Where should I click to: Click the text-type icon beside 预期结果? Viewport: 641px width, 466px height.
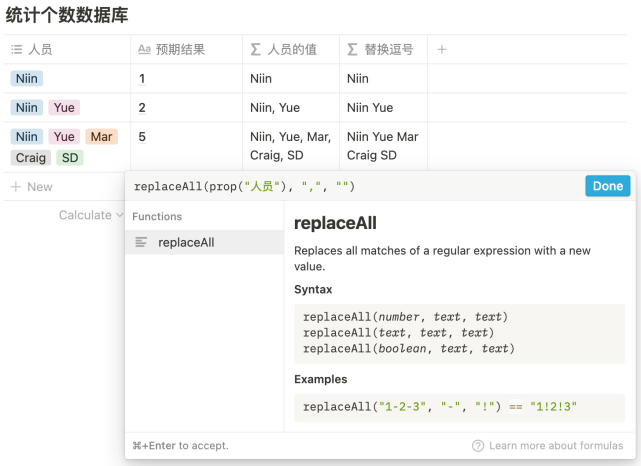coord(144,49)
